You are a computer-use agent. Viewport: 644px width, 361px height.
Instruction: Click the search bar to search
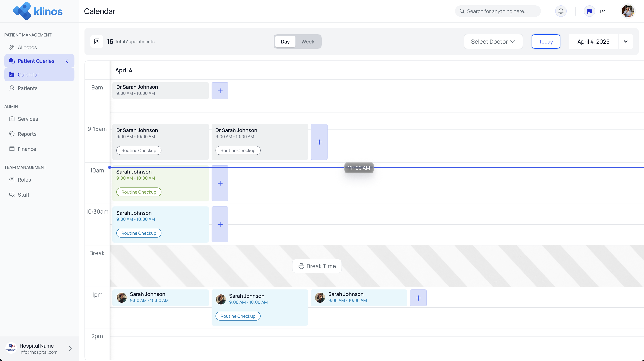[x=498, y=11]
